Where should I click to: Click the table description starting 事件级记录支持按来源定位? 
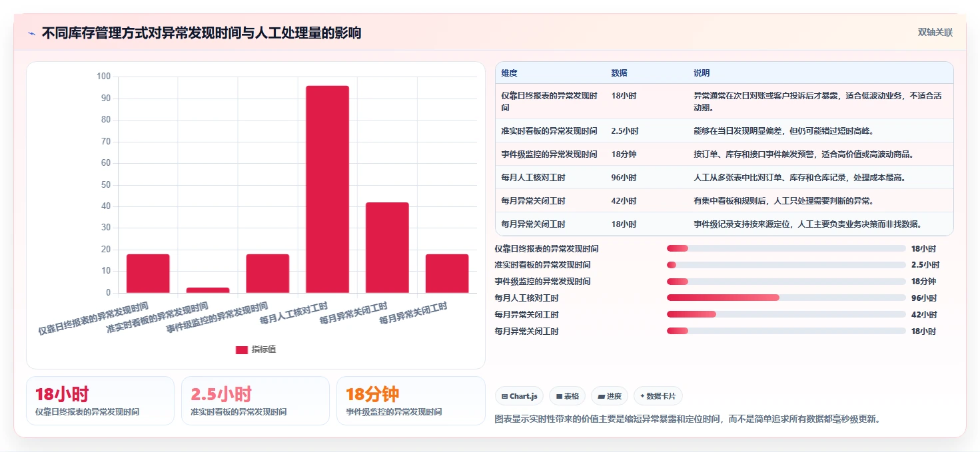click(x=807, y=224)
